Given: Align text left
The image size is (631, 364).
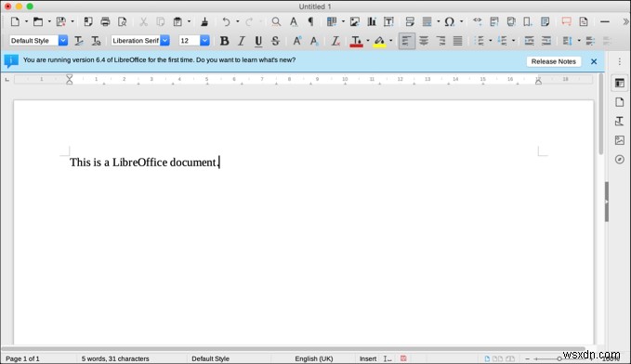Looking at the screenshot, I should pyautogui.click(x=407, y=41).
